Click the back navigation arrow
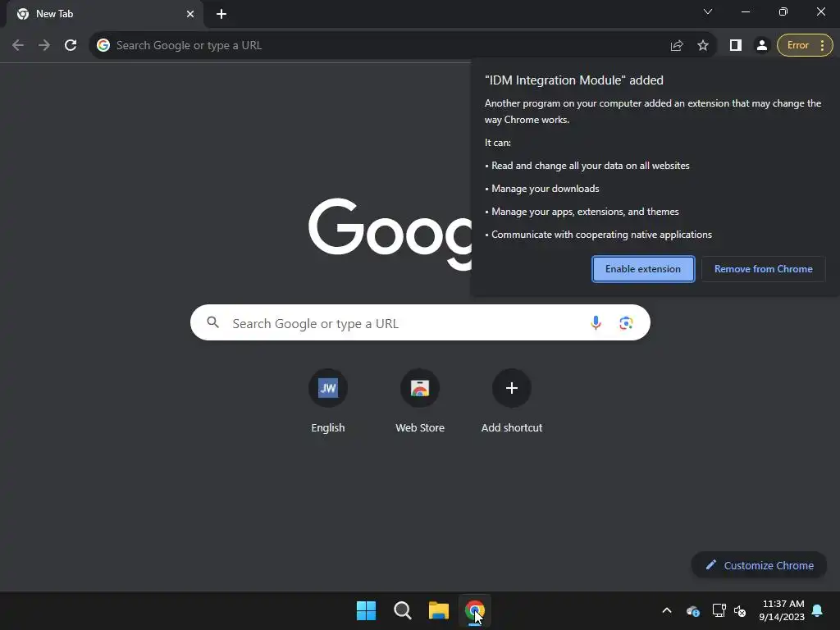The height and width of the screenshot is (630, 840). point(18,46)
